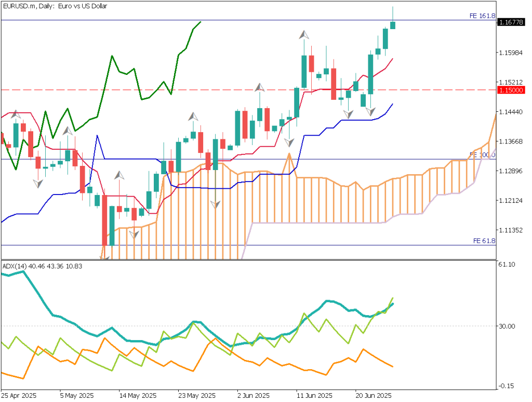Click the 2 Jun 2025 date label

click(254, 396)
